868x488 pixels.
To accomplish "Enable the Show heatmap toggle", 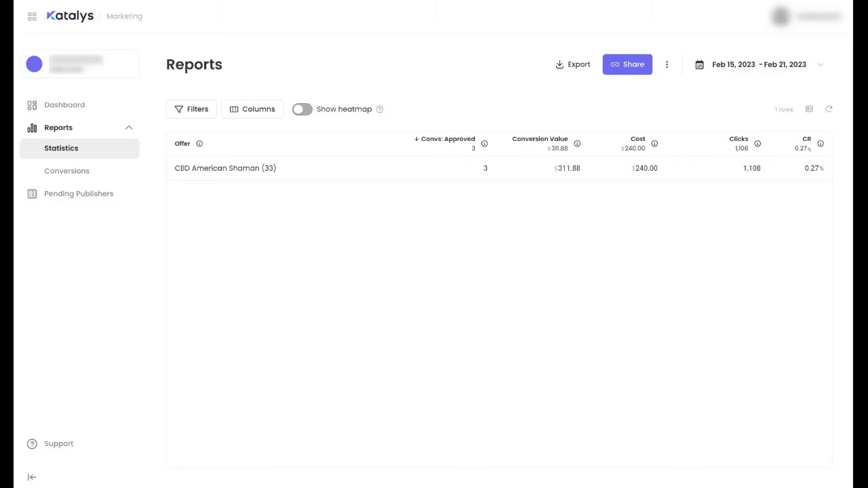I will [302, 109].
